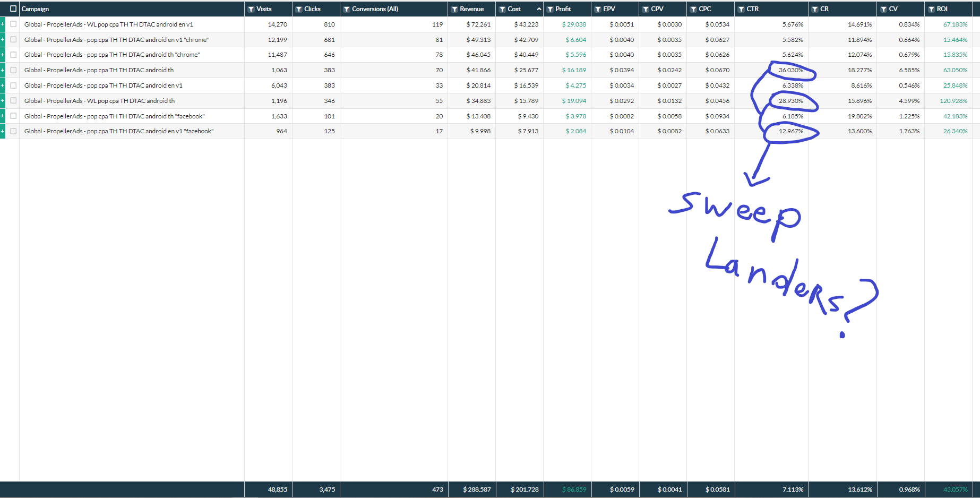Click the Revenue column filter icon

(x=454, y=9)
